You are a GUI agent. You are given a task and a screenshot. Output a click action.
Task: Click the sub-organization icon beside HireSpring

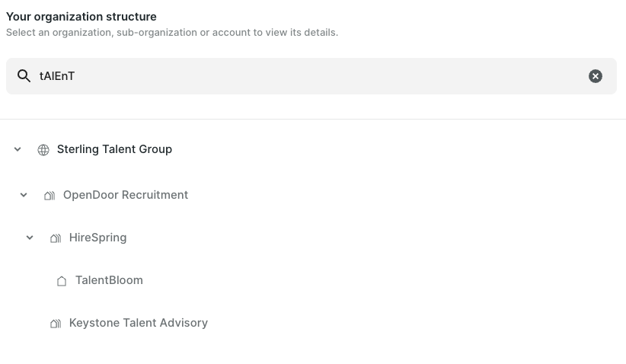56,238
